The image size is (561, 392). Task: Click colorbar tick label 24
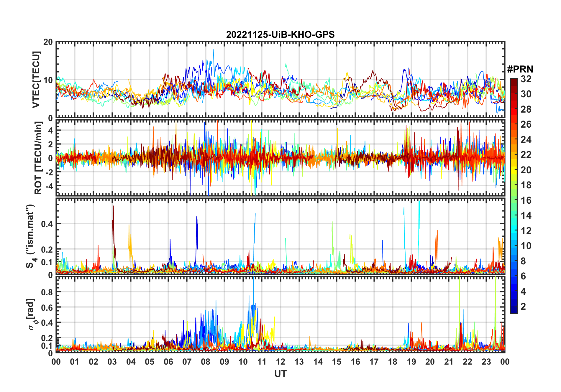pyautogui.click(x=526, y=140)
